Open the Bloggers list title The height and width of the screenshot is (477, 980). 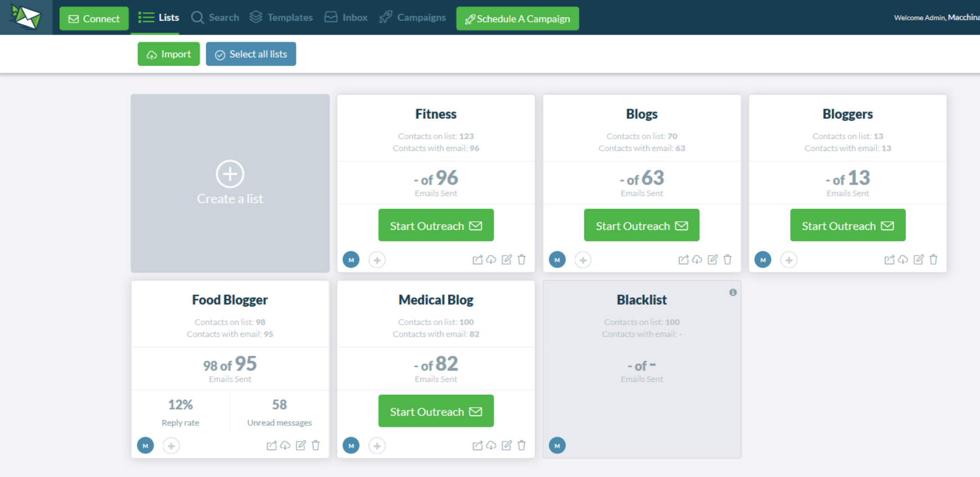pyautogui.click(x=848, y=114)
